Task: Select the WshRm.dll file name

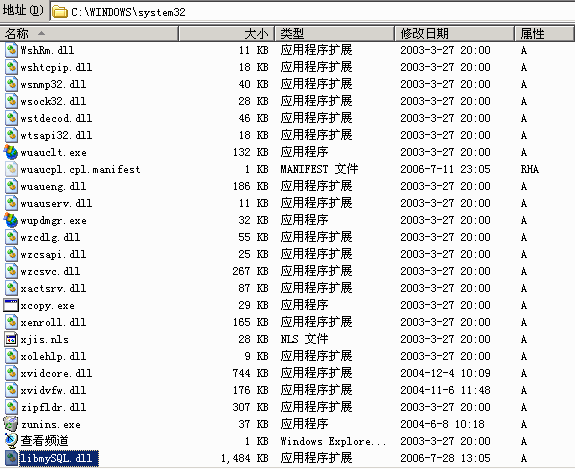Action: pyautogui.click(x=47, y=50)
